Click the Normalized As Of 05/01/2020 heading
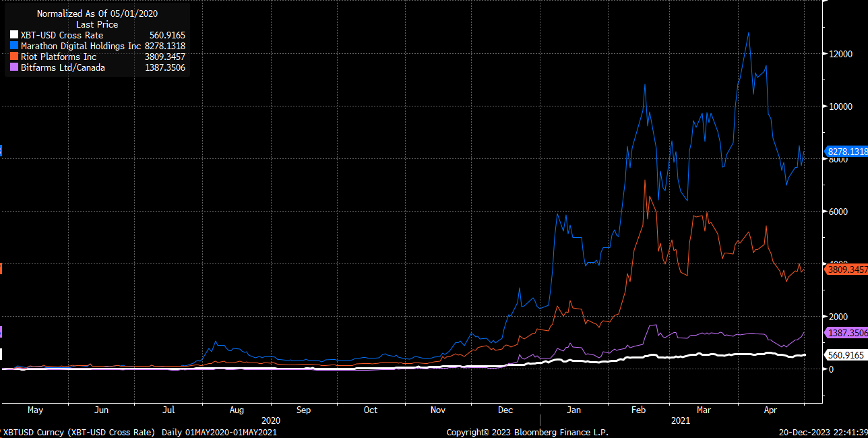This screenshot has width=868, height=438. (x=97, y=13)
